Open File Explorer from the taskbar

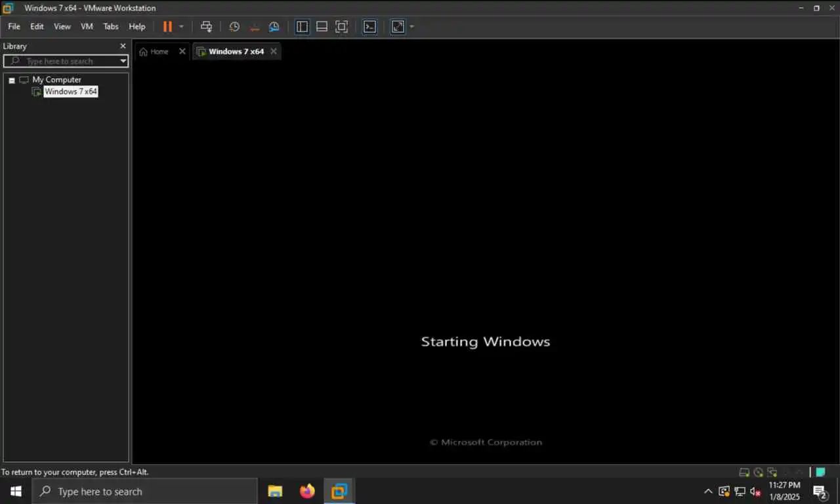(x=275, y=491)
